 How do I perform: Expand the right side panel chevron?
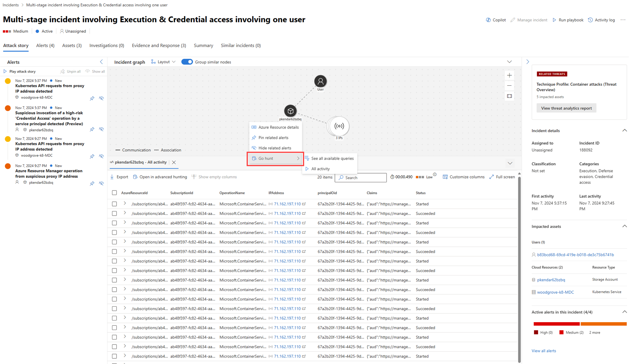click(528, 62)
